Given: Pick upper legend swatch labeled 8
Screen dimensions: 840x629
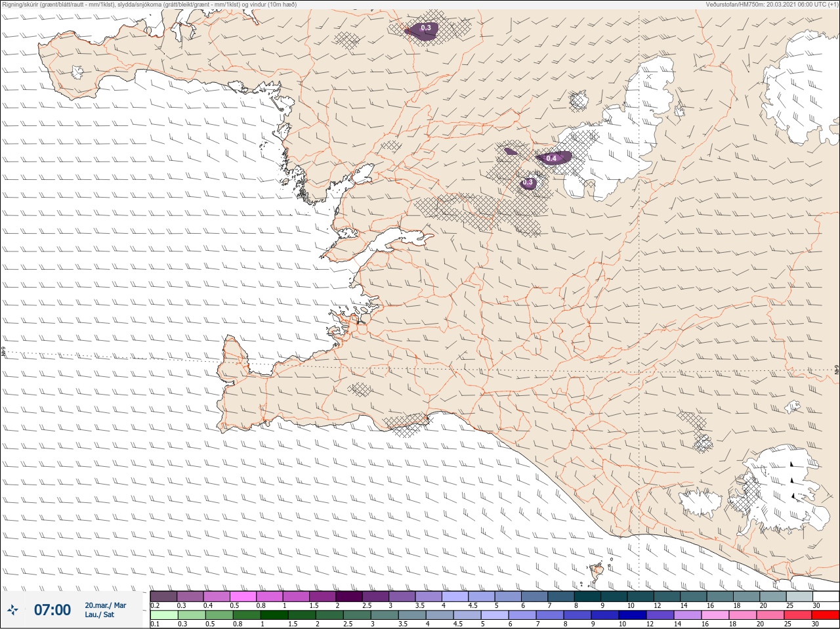Looking at the screenshot, I should (x=587, y=596).
